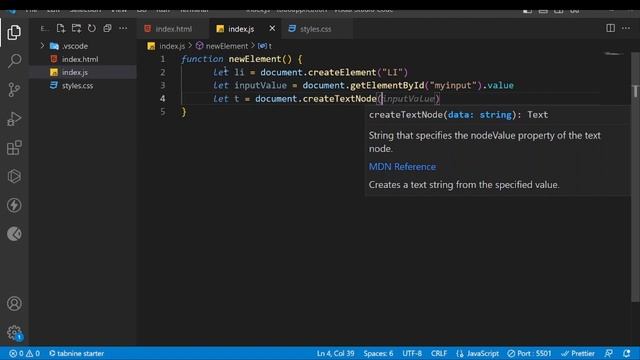The width and height of the screenshot is (640, 360).
Task: Open the feedback icon in status bar
Action: click(609, 353)
